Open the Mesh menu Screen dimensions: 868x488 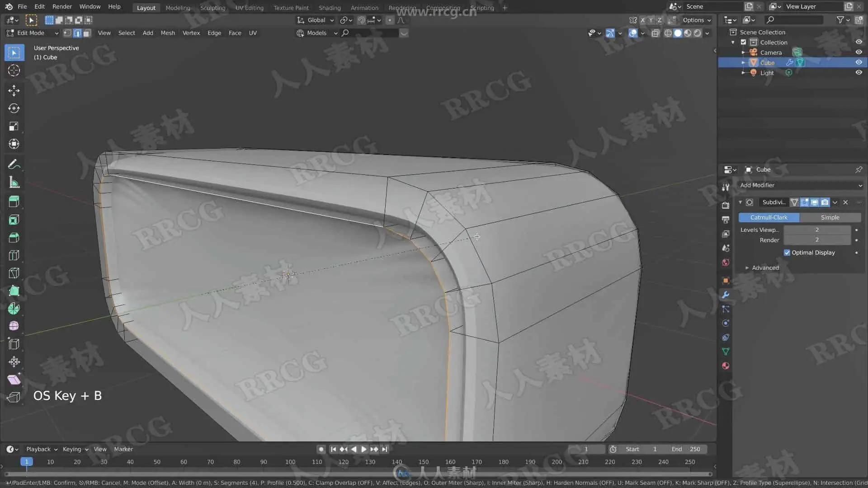[167, 33]
